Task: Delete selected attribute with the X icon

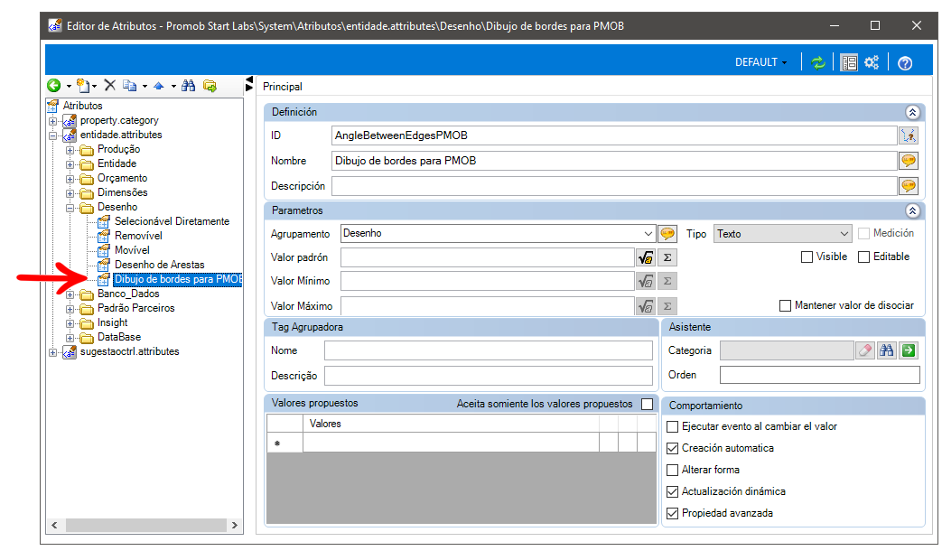Action: click(110, 85)
